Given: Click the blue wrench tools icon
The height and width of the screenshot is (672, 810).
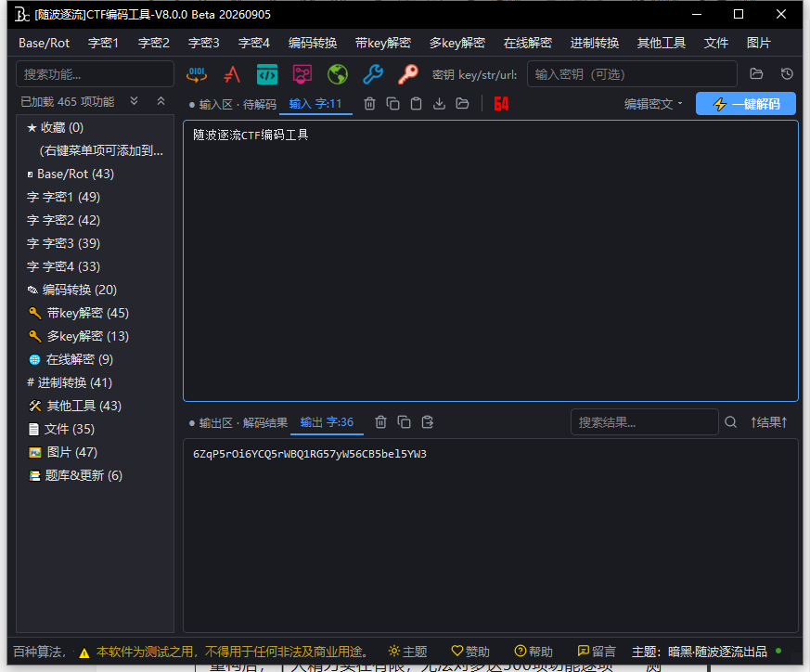Looking at the screenshot, I should (372, 74).
